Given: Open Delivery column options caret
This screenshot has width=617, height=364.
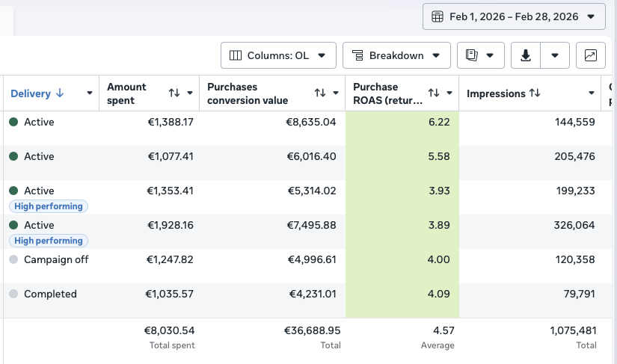Looking at the screenshot, I should click(90, 93).
